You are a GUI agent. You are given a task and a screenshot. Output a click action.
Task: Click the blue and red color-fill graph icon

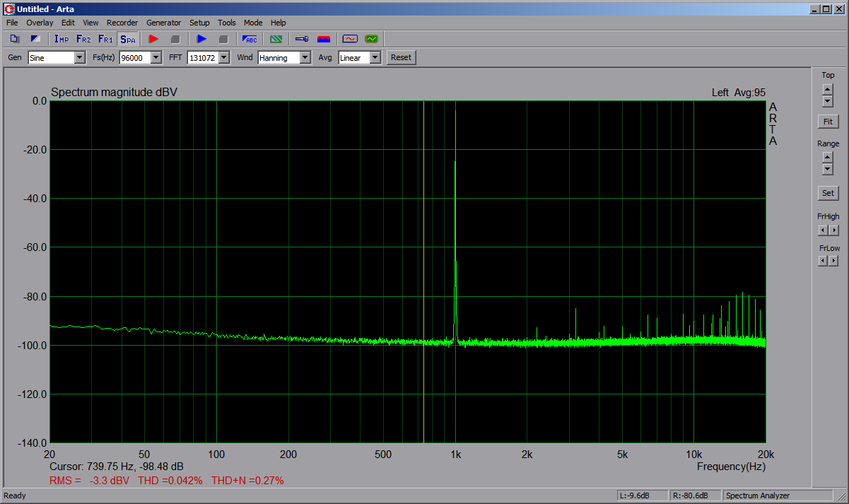tap(324, 39)
